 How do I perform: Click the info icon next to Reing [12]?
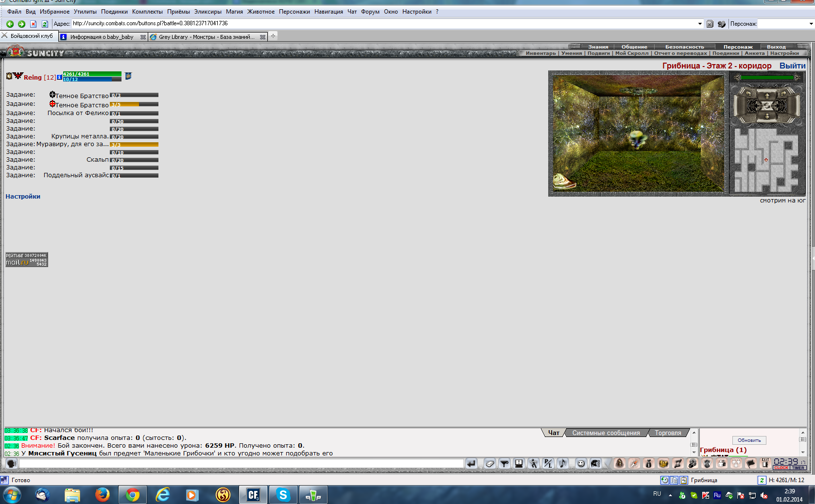point(59,77)
